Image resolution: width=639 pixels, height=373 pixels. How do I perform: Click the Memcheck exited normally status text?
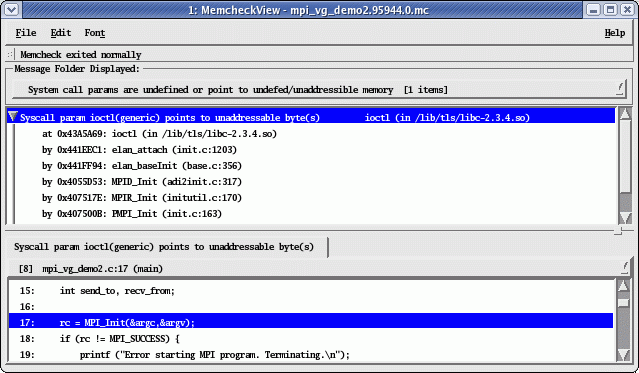81,54
